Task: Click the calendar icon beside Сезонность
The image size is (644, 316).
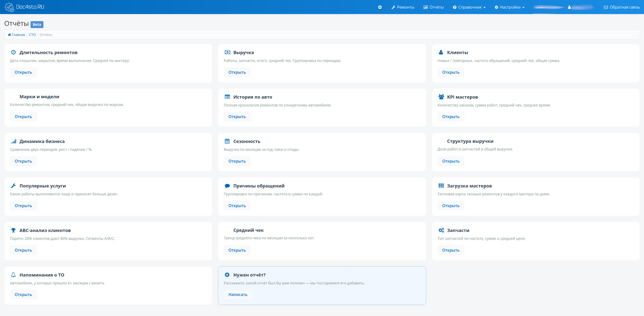Action: (227, 141)
